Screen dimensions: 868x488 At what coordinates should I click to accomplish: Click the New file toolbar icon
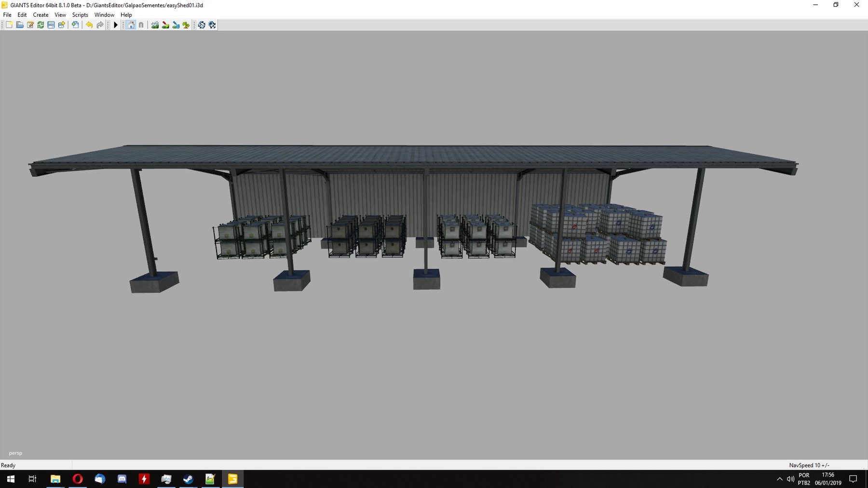[9, 25]
